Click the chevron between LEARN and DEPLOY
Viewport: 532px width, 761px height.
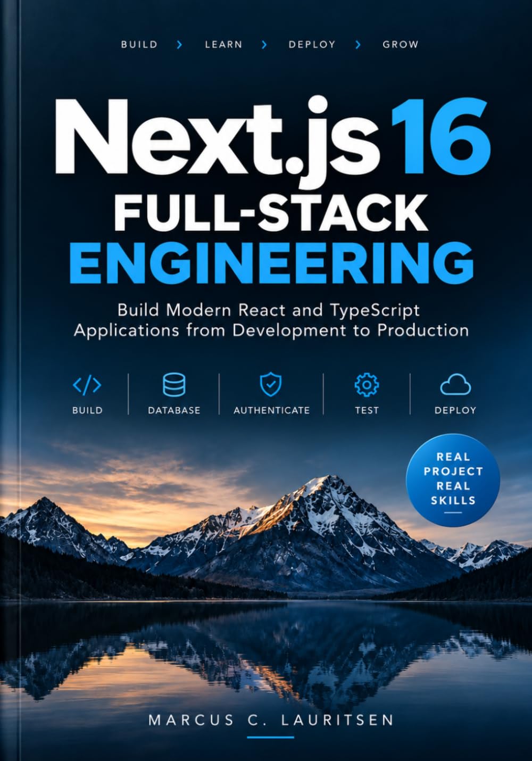coord(264,45)
